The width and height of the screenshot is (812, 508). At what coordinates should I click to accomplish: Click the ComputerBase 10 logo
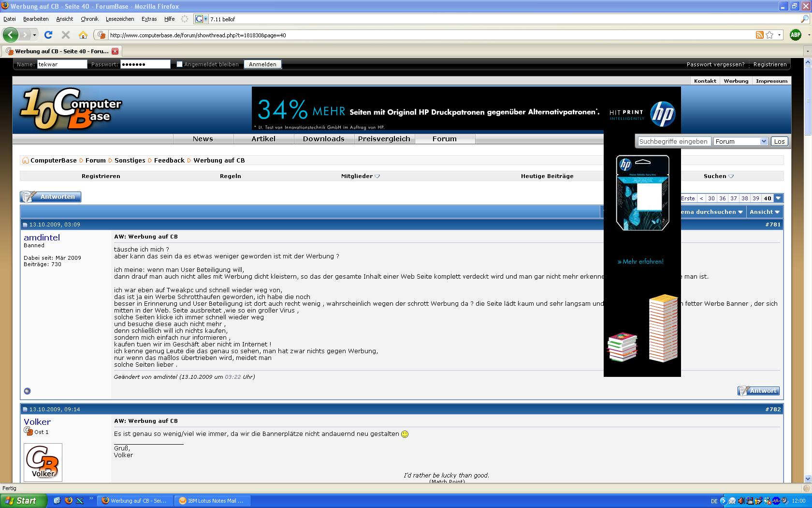tap(71, 109)
